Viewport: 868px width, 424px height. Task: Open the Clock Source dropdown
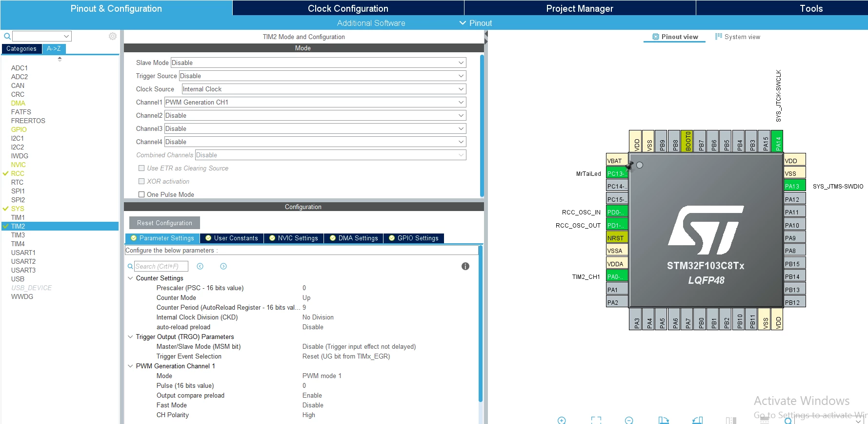324,89
